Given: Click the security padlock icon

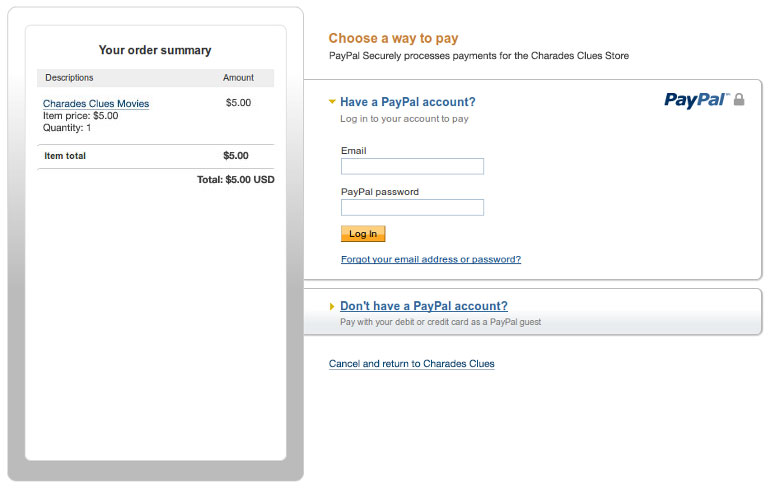Looking at the screenshot, I should click(739, 100).
